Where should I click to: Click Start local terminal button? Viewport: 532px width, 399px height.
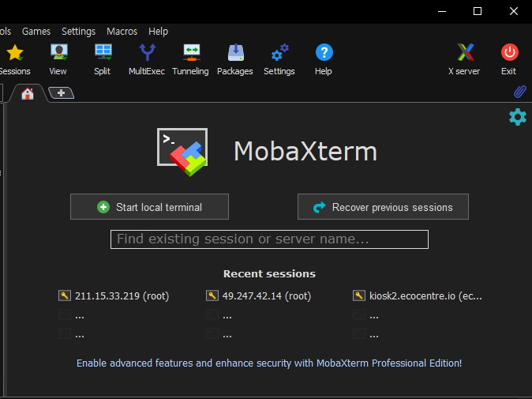pos(149,207)
